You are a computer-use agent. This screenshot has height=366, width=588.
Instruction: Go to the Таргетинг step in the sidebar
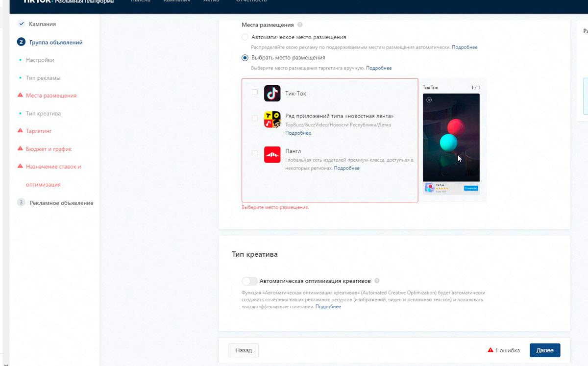[38, 131]
